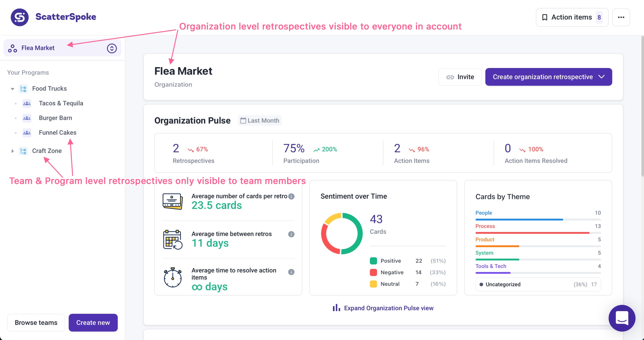
Task: Show info for average time to resolve
Action: tap(291, 272)
